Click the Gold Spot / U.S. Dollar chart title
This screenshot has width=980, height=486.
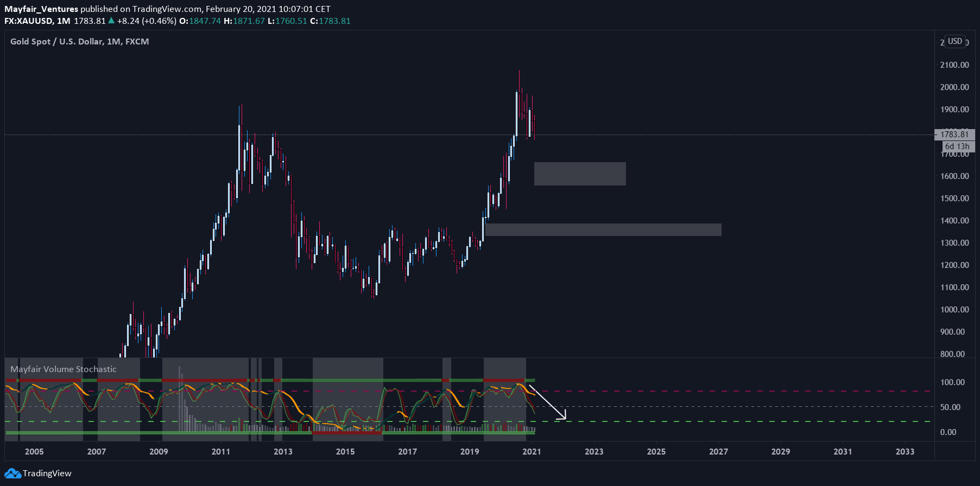79,42
